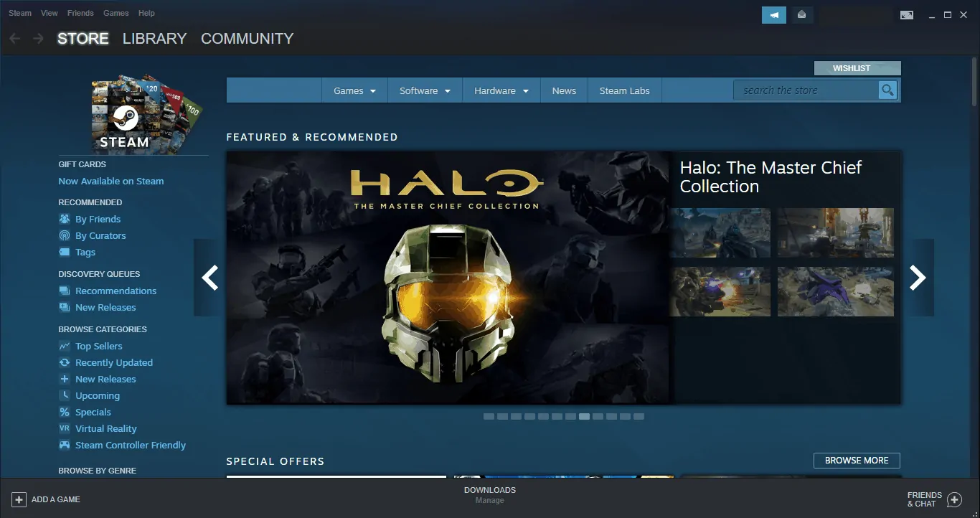
Task: Open the notifications announcements megaphone icon
Action: tap(773, 14)
